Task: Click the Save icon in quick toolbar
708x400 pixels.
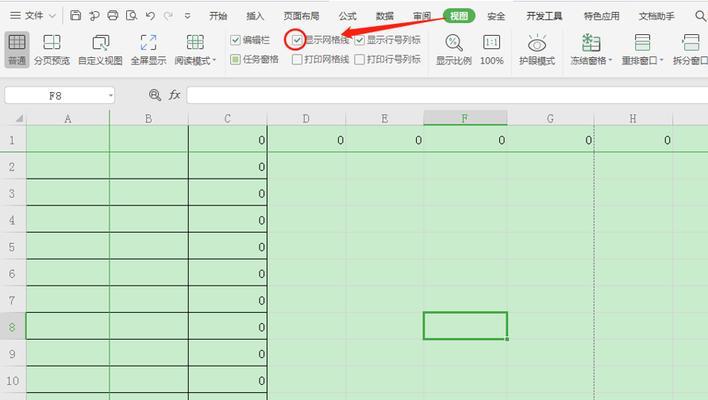Action: 75,16
